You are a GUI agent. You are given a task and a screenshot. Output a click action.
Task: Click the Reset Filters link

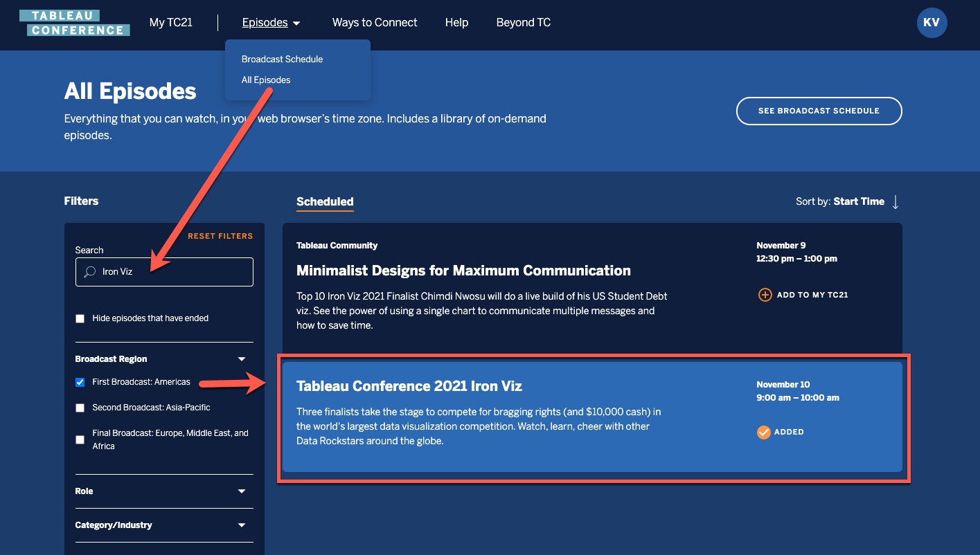pyautogui.click(x=220, y=236)
